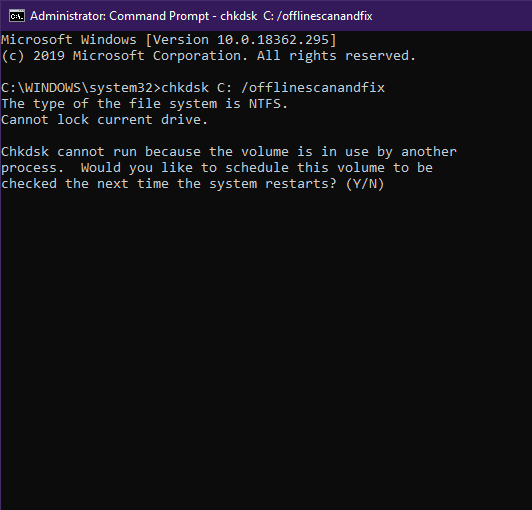Click 'chkdsk C: /offlinescanandfix' in title bar
532x510 pixels.
coord(296,16)
